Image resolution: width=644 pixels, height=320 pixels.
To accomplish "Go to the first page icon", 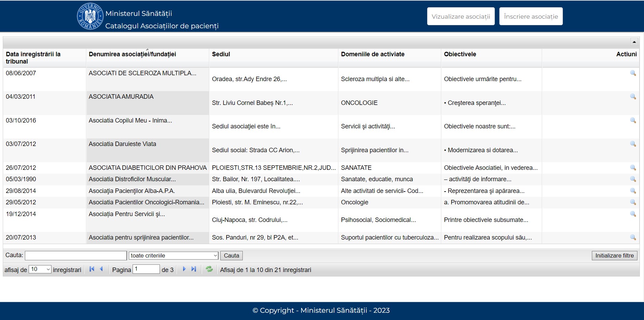I will 92,269.
